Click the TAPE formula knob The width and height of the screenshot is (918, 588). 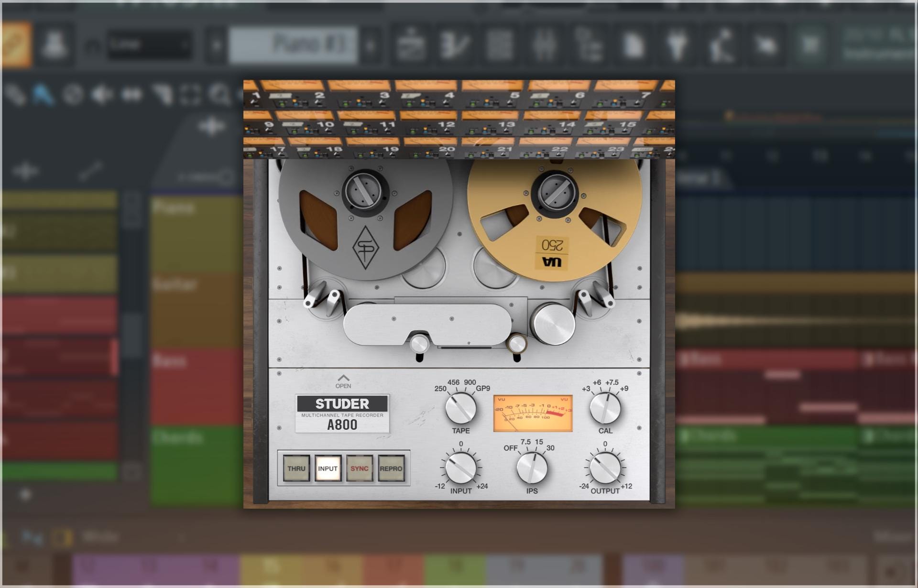(461, 408)
